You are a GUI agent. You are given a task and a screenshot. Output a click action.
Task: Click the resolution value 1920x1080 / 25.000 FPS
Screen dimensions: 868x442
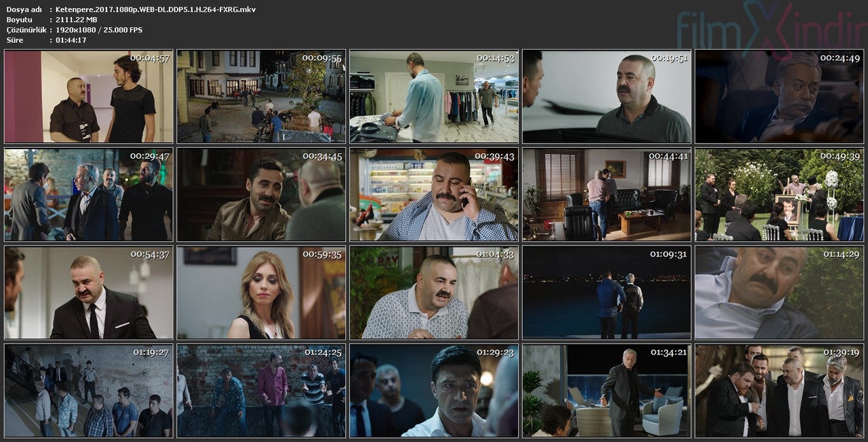pos(99,30)
